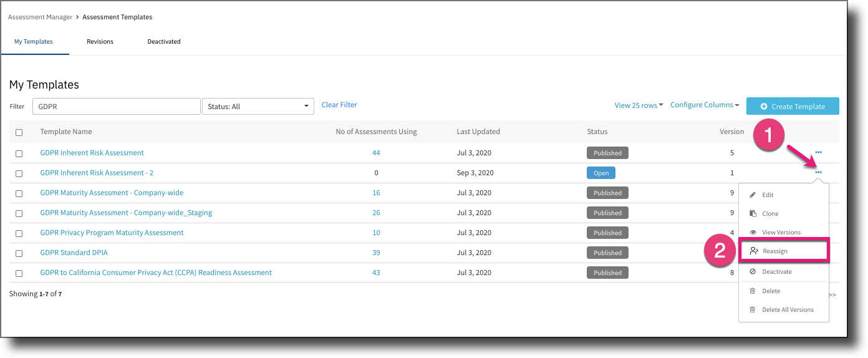Switch to the My Templates tab
The height and width of the screenshot is (358, 868).
(x=34, y=42)
